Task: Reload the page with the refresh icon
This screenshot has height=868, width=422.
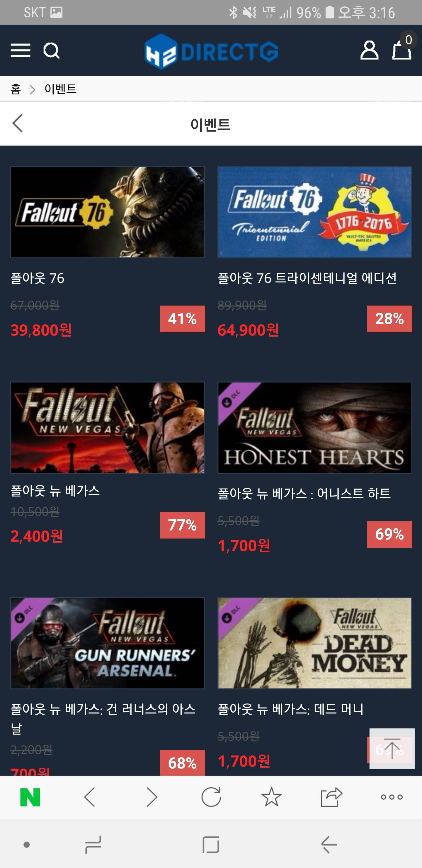Action: click(x=211, y=797)
